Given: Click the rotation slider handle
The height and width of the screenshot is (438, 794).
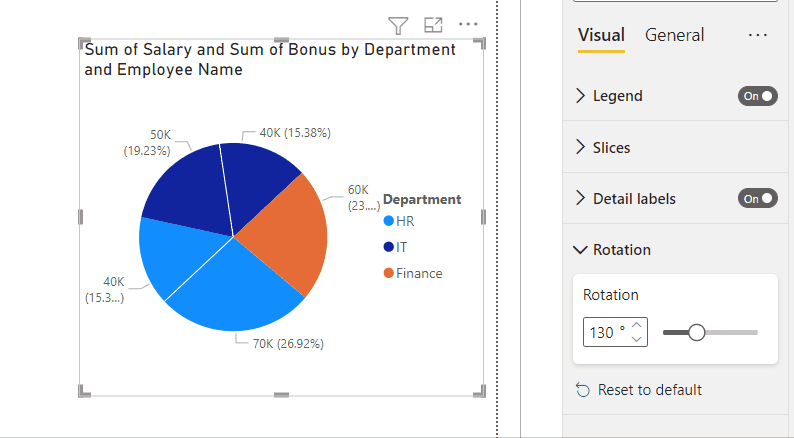Looking at the screenshot, I should [x=697, y=333].
